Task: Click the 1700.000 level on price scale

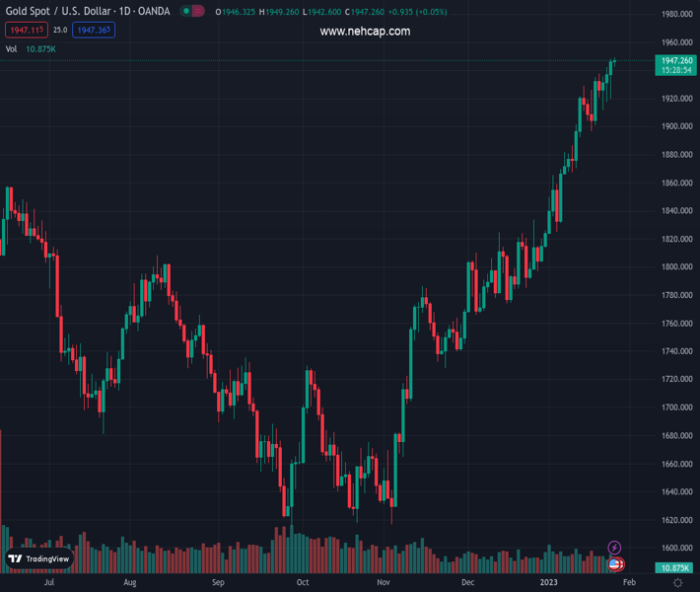Action: [676, 407]
